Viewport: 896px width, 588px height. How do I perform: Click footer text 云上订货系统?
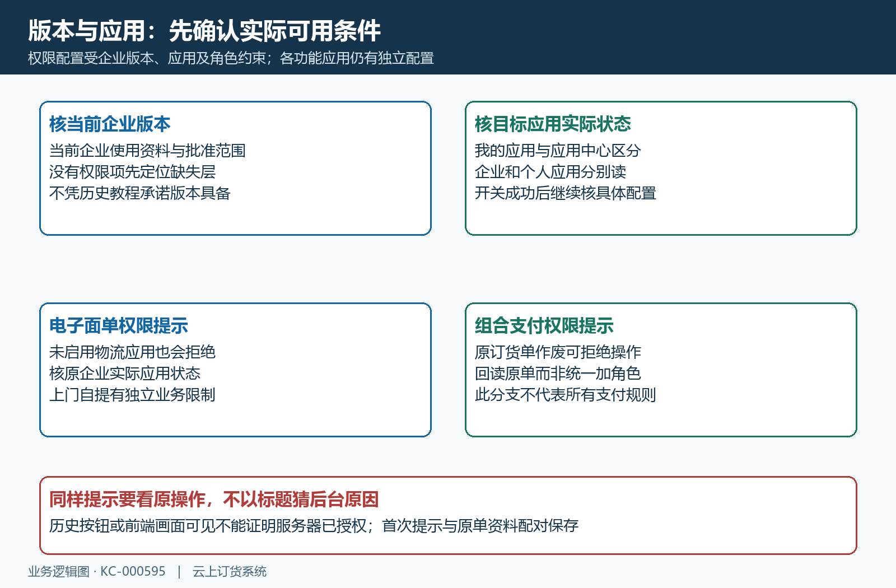230,572
